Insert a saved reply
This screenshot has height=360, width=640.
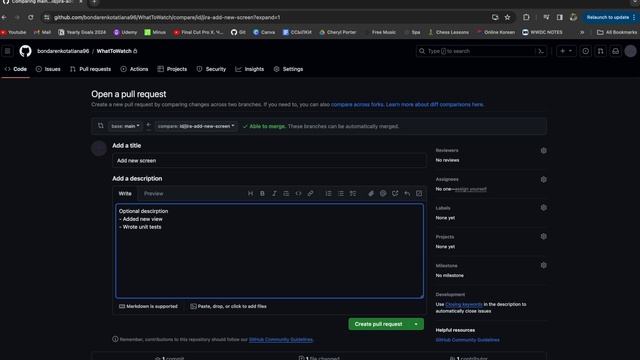pyautogui.click(x=407, y=193)
